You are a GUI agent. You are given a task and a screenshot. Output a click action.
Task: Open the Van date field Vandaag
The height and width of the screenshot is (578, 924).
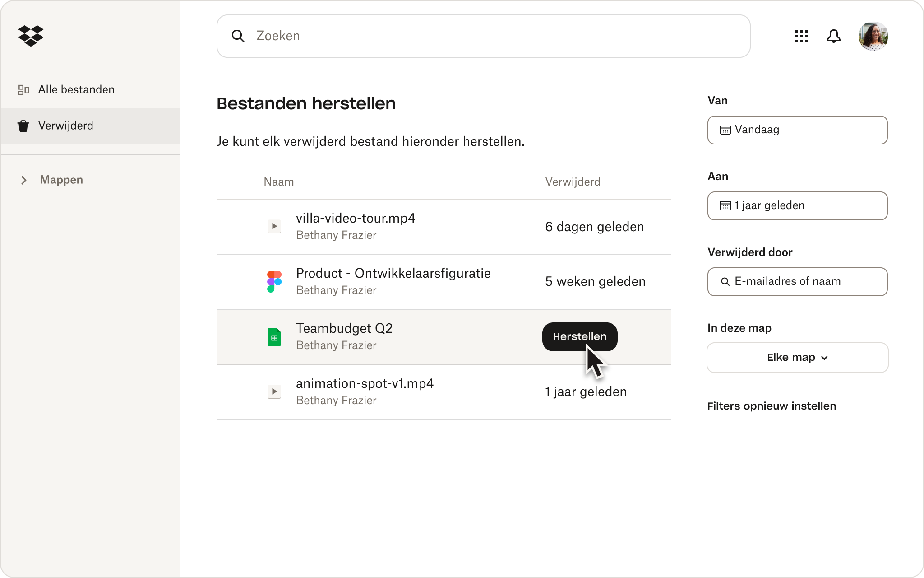coord(797,130)
